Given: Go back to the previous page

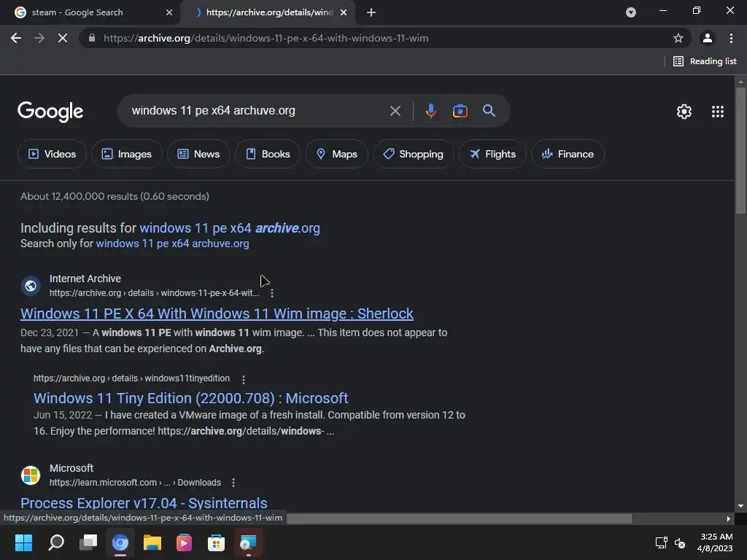Looking at the screenshot, I should (x=16, y=38).
